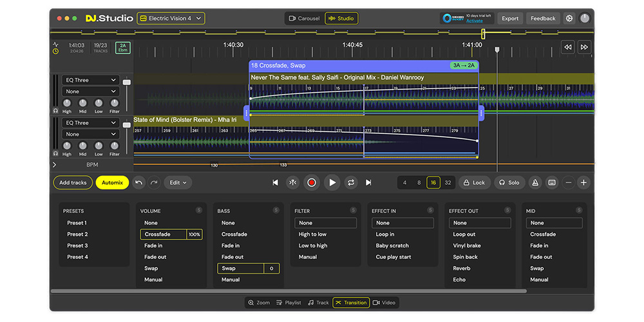Screen dimensions: 644x322
Task: Click the red Record button
Action: point(312,183)
